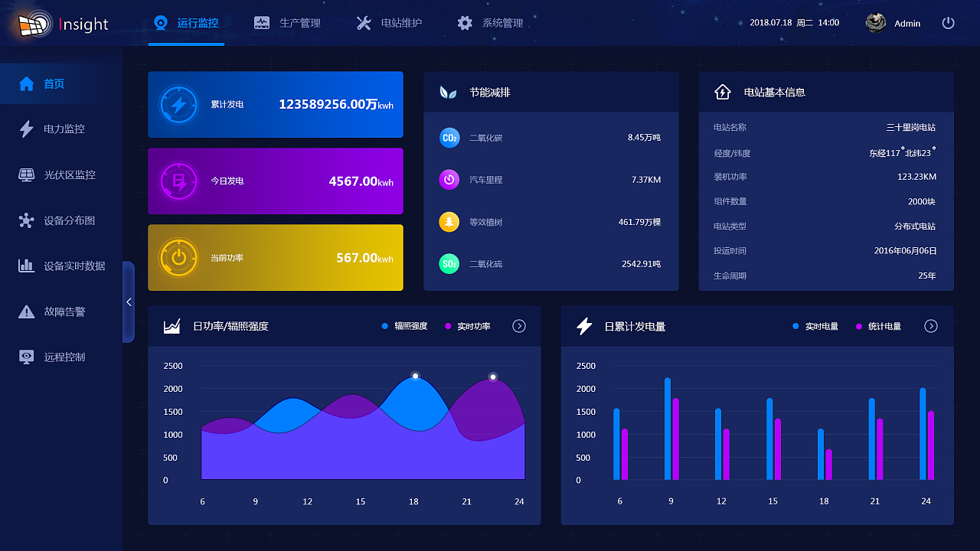The height and width of the screenshot is (551, 980).
Task: Toggle 统计电量 legend series
Action: (x=878, y=326)
